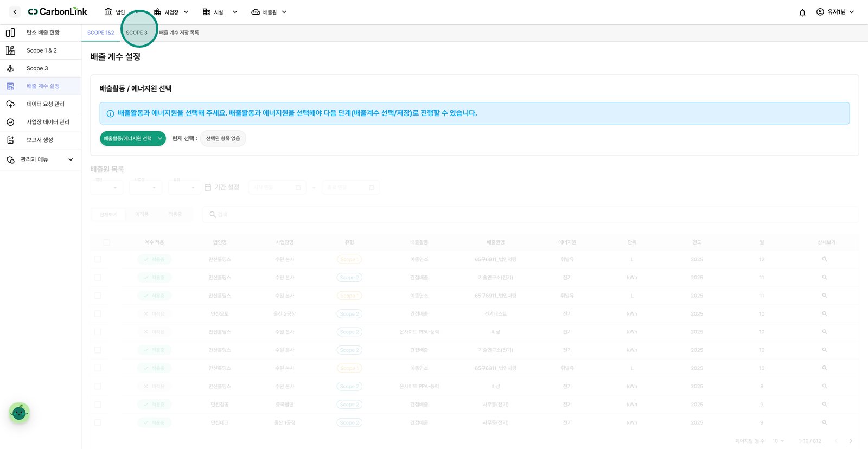Click the back arrow beside CarbonLink logo
The image size is (868, 449).
pos(15,12)
